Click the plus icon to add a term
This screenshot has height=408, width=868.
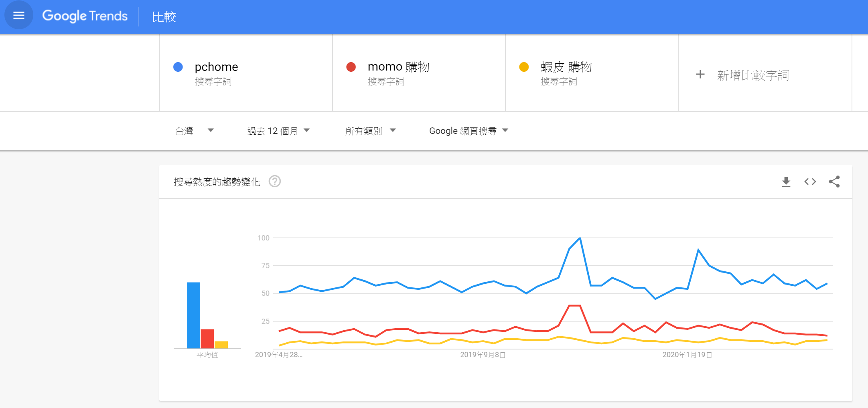(700, 75)
